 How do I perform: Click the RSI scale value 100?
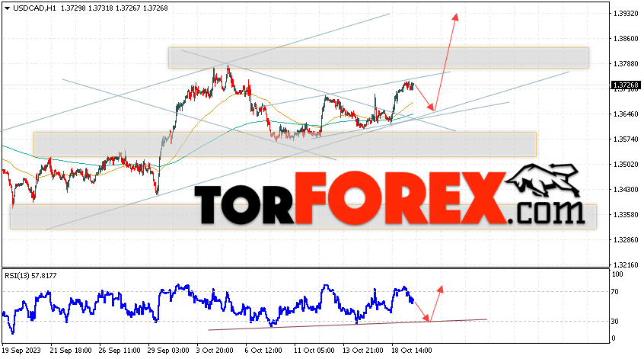[617, 274]
